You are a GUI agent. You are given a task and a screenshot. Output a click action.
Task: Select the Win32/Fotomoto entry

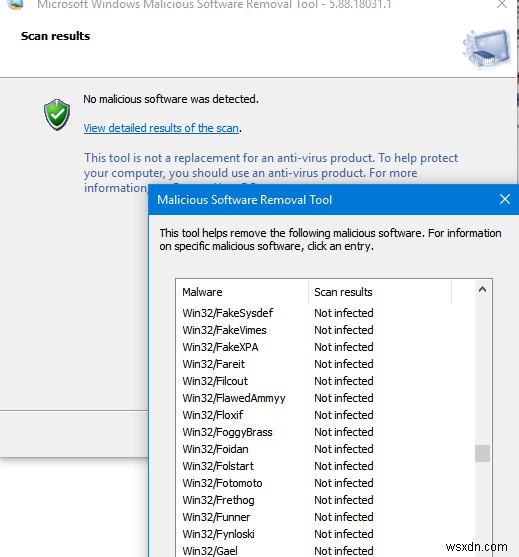pos(222,483)
